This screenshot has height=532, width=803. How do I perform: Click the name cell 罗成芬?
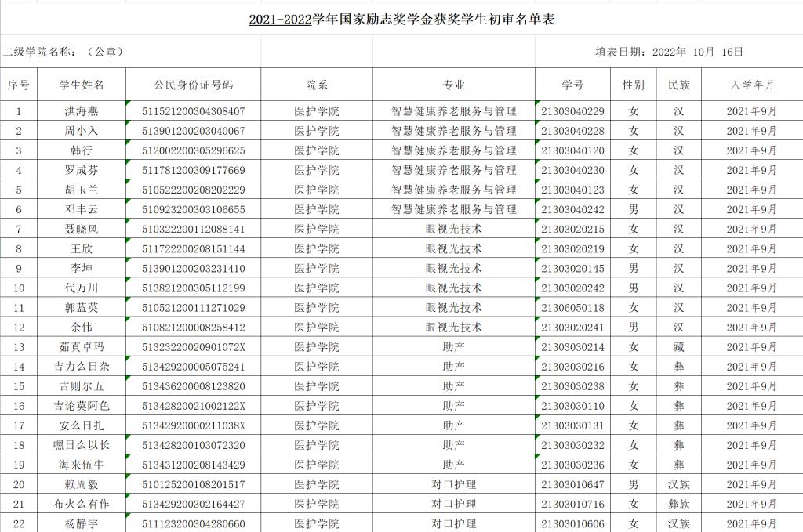click(82, 170)
